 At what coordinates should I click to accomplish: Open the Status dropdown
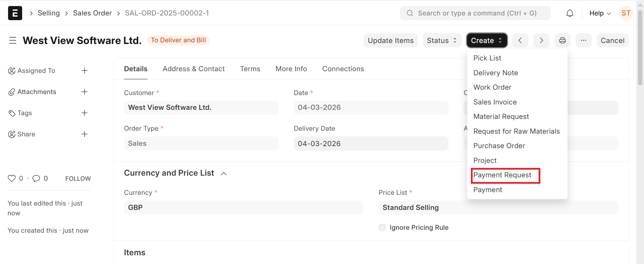(x=442, y=41)
